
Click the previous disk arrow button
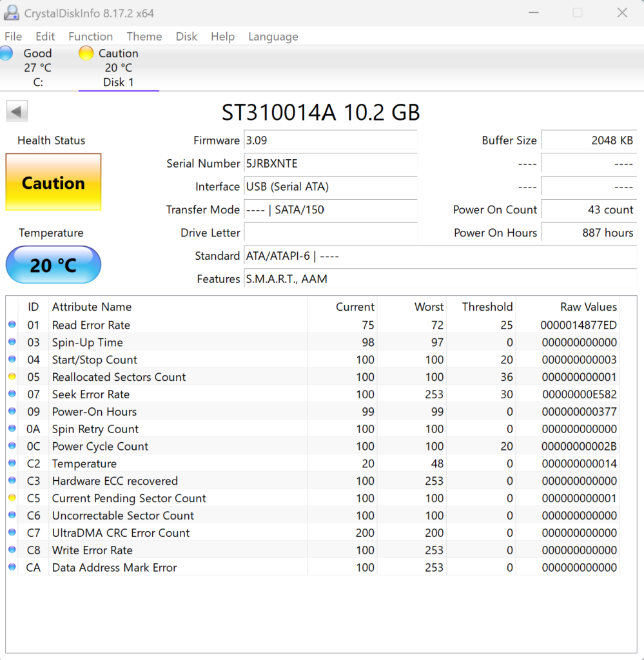tap(17, 112)
